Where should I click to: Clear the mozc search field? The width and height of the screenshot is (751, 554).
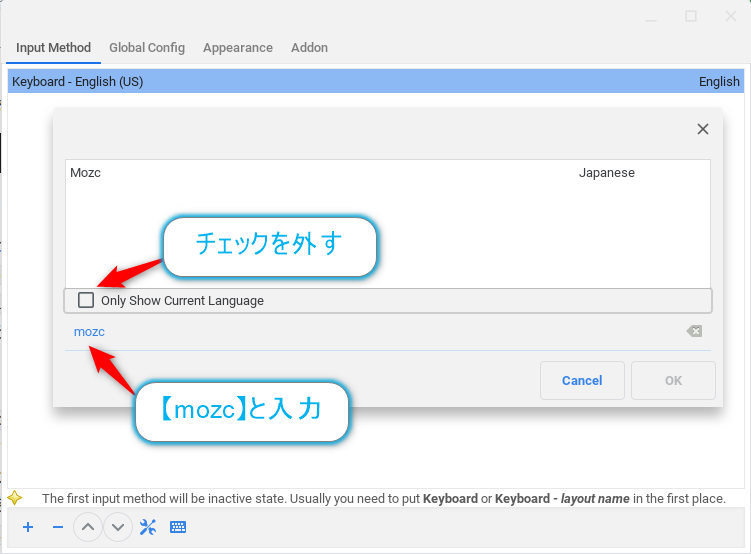694,331
